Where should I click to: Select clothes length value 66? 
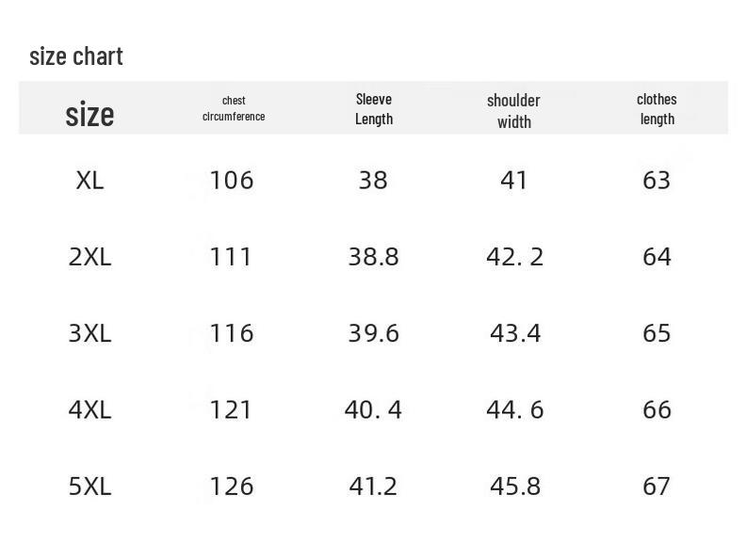[656, 409]
